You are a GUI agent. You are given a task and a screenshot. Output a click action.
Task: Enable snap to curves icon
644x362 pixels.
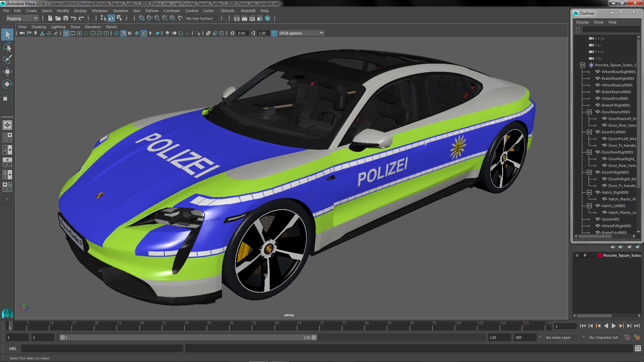coord(150,18)
